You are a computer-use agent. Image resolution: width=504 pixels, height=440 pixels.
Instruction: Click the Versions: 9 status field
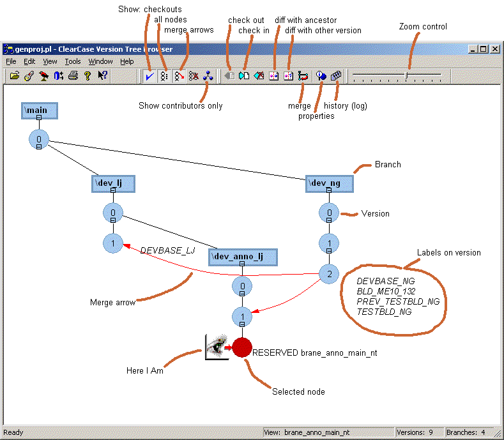tap(419, 432)
